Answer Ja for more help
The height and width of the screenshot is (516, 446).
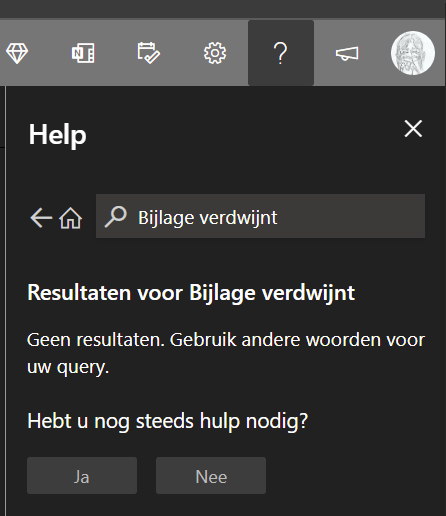(x=82, y=475)
